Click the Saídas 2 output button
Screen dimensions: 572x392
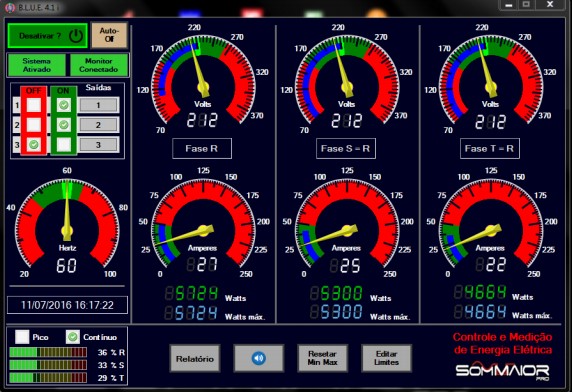tap(98, 125)
